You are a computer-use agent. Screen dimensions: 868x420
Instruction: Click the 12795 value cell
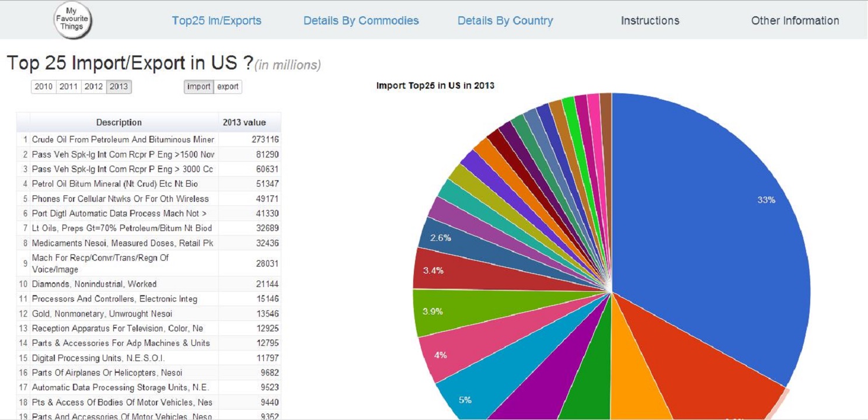coord(250,343)
